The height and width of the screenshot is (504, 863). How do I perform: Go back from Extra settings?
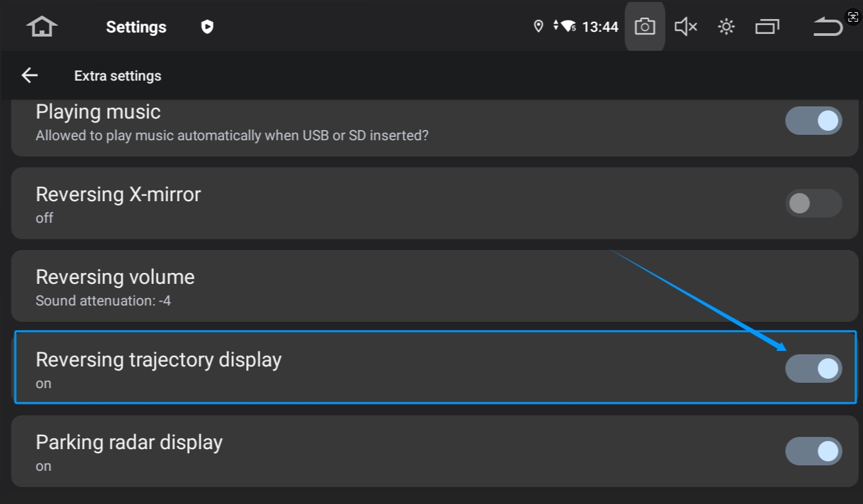[30, 75]
